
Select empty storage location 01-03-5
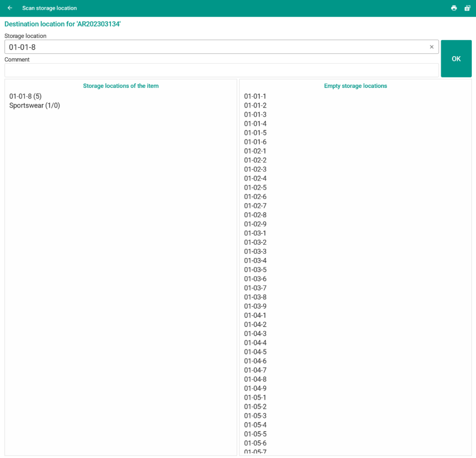tap(255, 270)
